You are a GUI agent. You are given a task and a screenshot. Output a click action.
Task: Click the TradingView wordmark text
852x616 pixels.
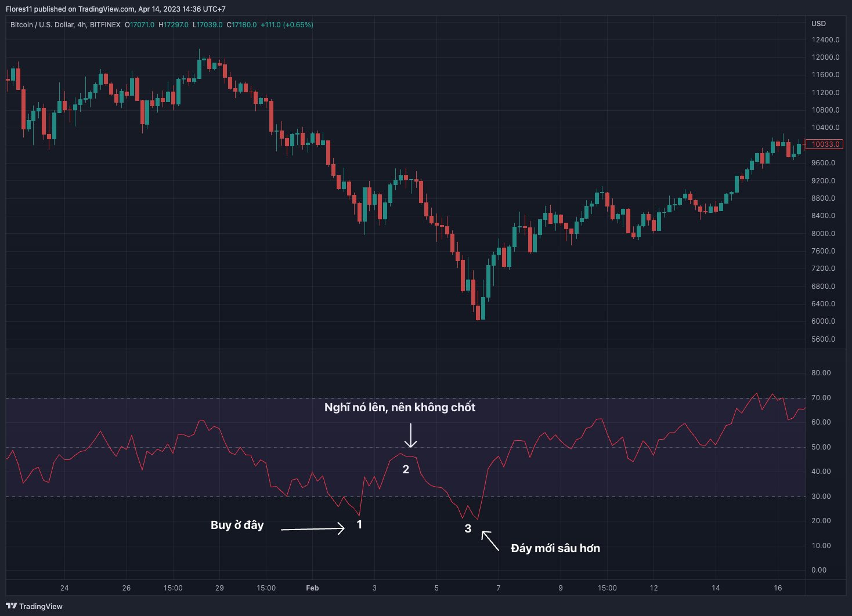41,606
